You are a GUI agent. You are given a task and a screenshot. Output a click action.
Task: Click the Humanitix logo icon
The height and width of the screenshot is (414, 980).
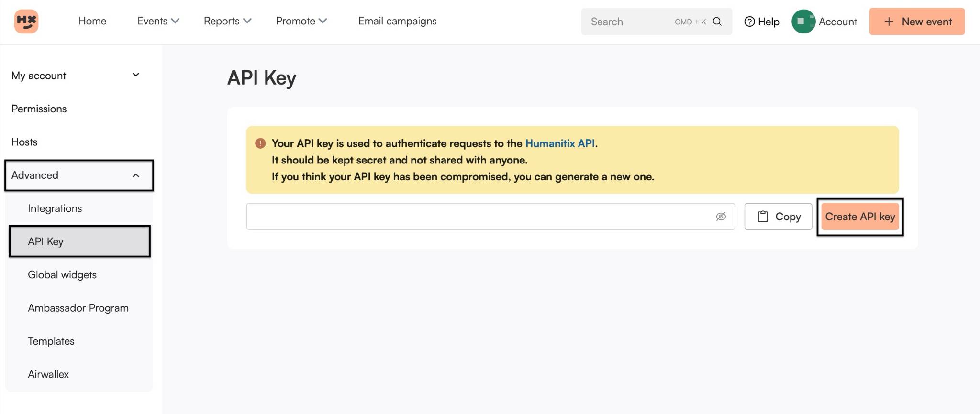pos(26,22)
